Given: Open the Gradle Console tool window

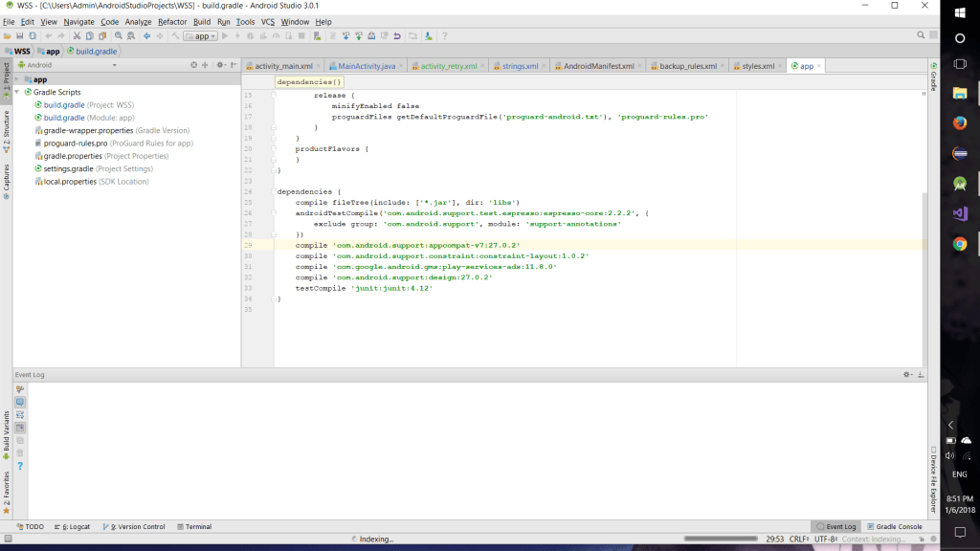Looking at the screenshot, I should tap(895, 526).
